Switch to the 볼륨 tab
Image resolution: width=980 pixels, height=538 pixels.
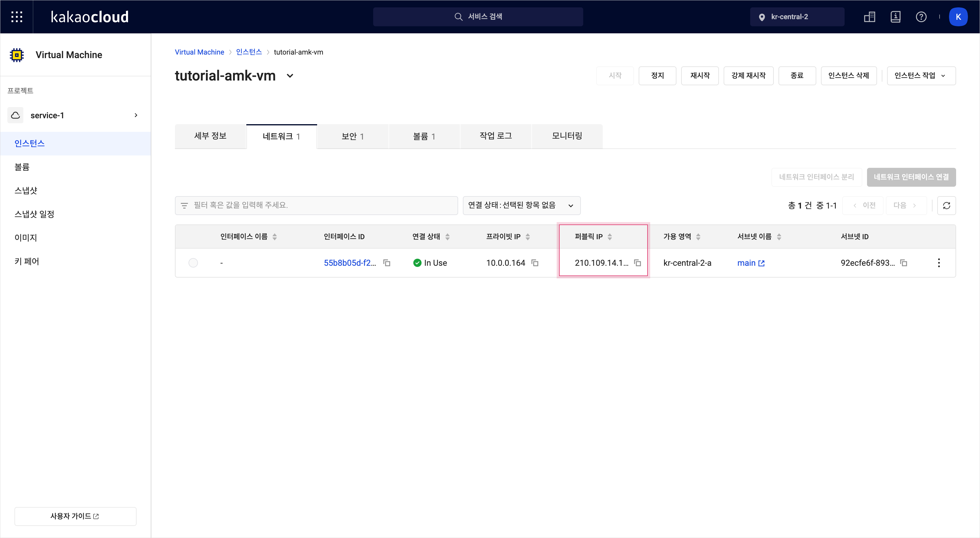point(424,136)
